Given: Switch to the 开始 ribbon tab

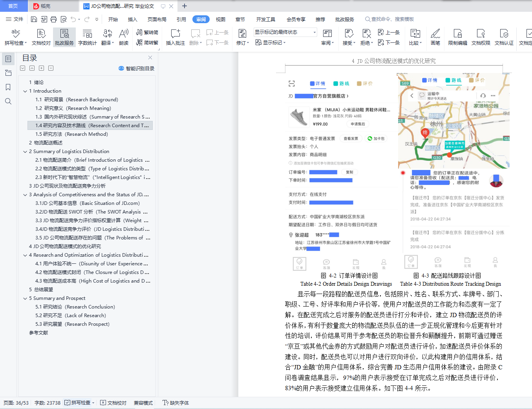Looking at the screenshot, I should pyautogui.click(x=113, y=19).
